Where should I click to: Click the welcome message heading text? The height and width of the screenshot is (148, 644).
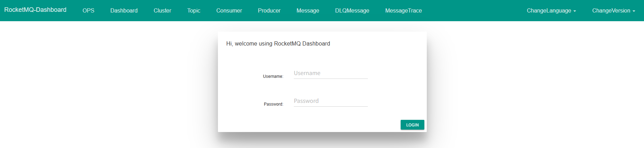pyautogui.click(x=278, y=43)
